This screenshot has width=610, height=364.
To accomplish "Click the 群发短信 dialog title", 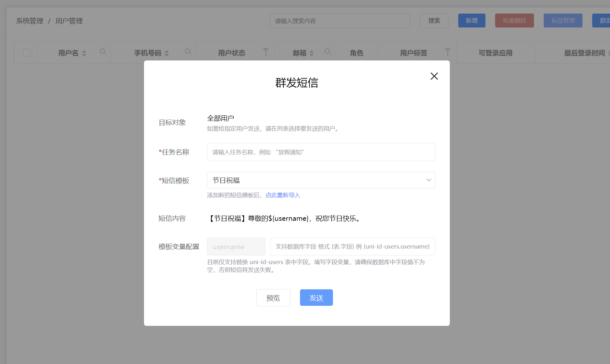I will click(x=297, y=83).
